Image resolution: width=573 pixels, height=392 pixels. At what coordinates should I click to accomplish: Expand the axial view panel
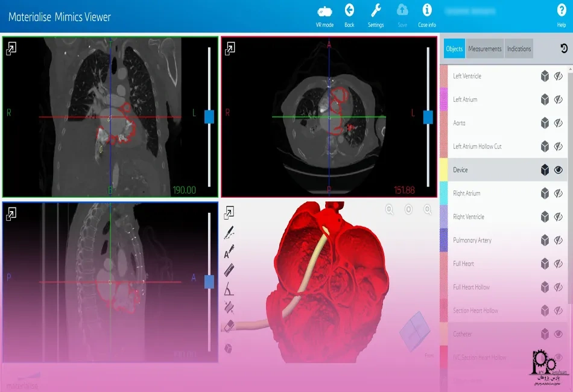pos(230,48)
